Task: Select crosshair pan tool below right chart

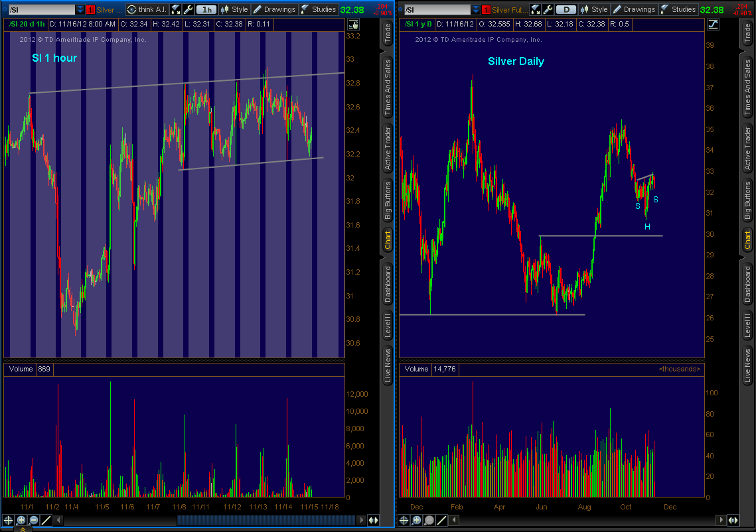Action: tap(404, 521)
